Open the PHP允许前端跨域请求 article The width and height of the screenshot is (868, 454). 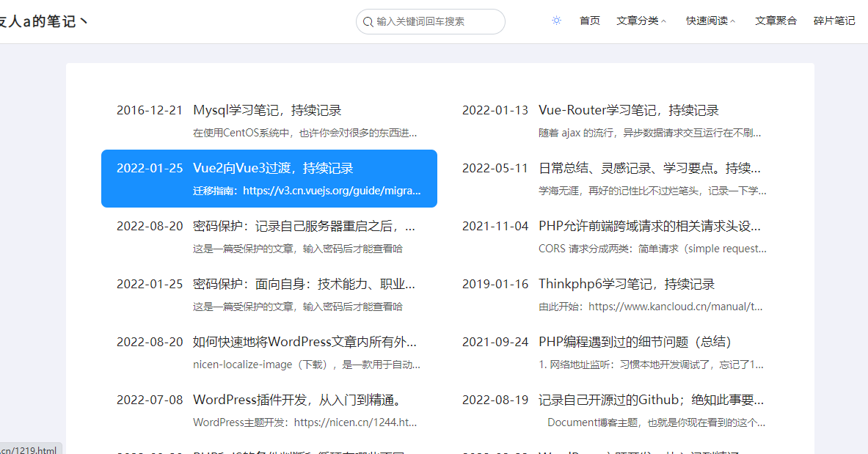point(649,226)
